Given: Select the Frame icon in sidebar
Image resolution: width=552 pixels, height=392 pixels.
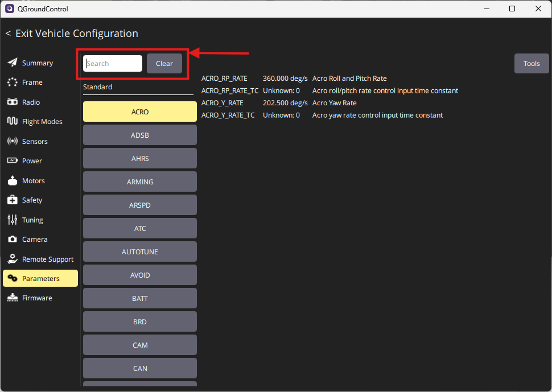Looking at the screenshot, I should pyautogui.click(x=12, y=82).
